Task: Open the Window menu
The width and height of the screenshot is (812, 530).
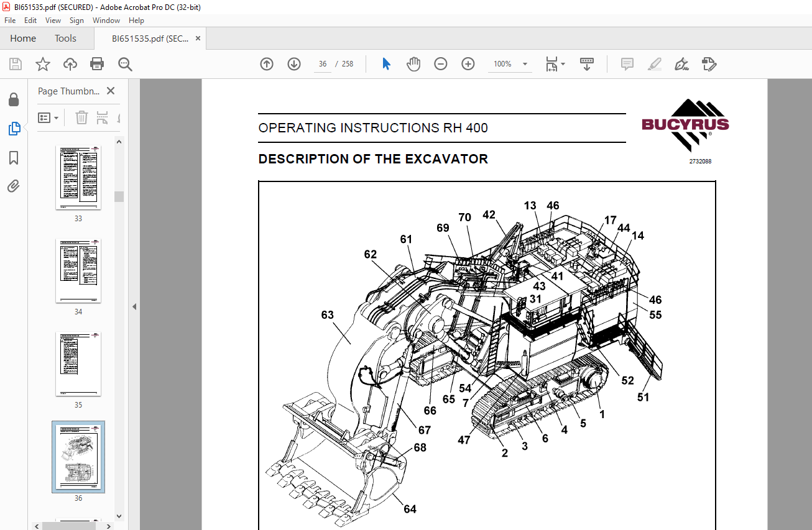Action: (x=106, y=21)
